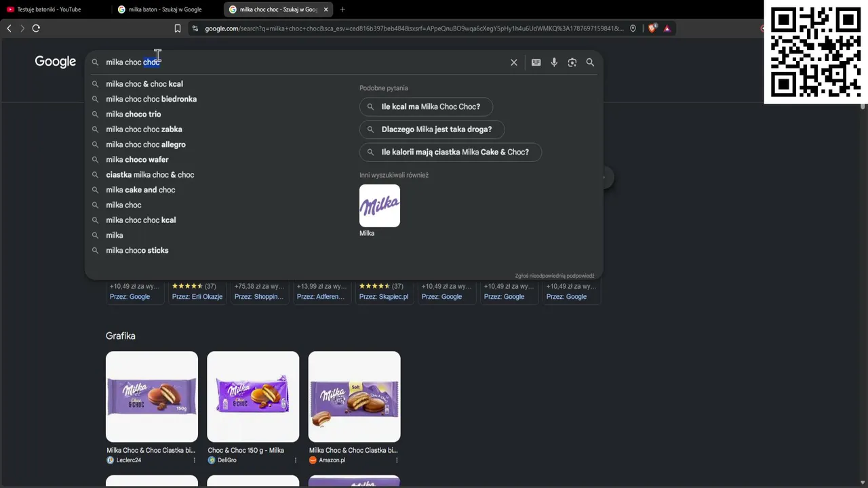Go back to the previous page
The height and width of the screenshot is (488, 868).
pos(9,28)
